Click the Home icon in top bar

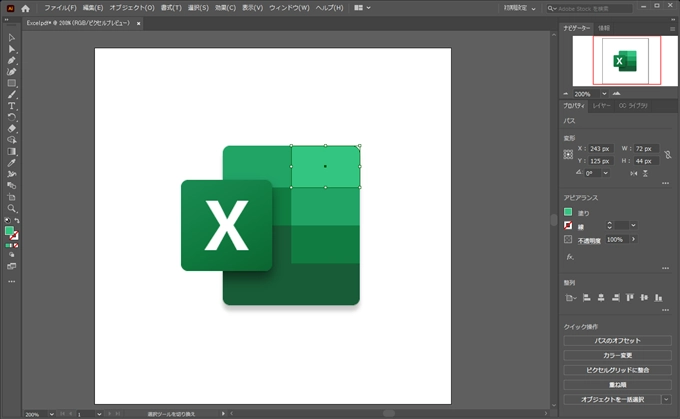(x=25, y=8)
